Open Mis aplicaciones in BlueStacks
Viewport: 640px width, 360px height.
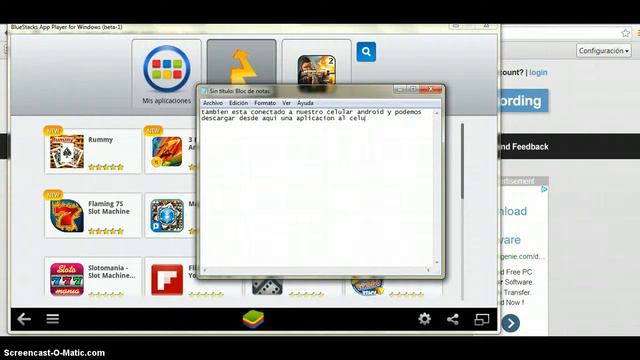(167, 74)
